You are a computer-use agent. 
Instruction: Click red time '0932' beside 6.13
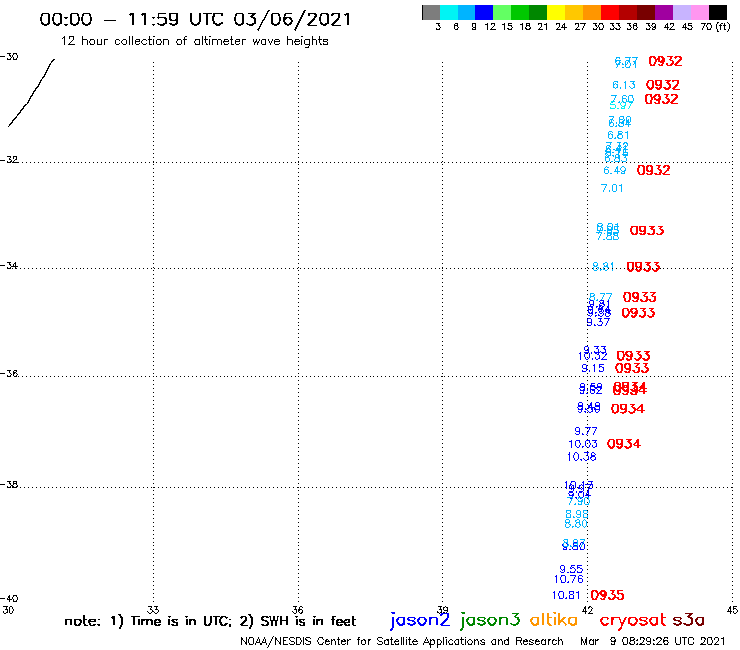(663, 85)
